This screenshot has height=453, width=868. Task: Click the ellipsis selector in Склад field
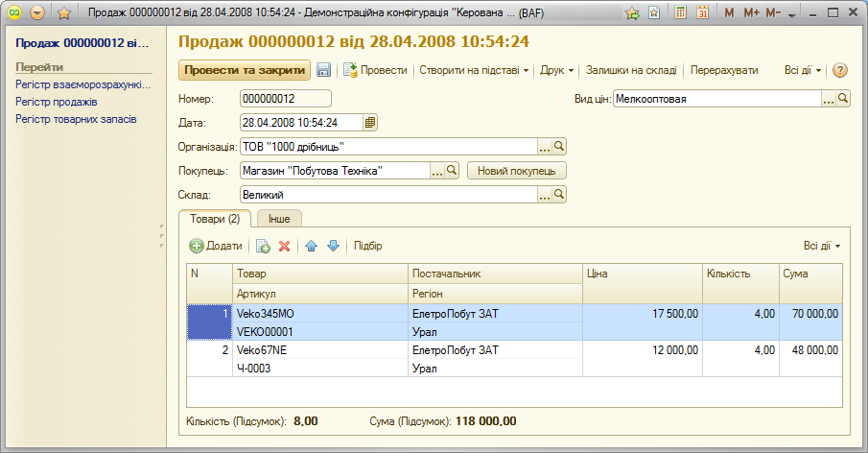coord(545,195)
